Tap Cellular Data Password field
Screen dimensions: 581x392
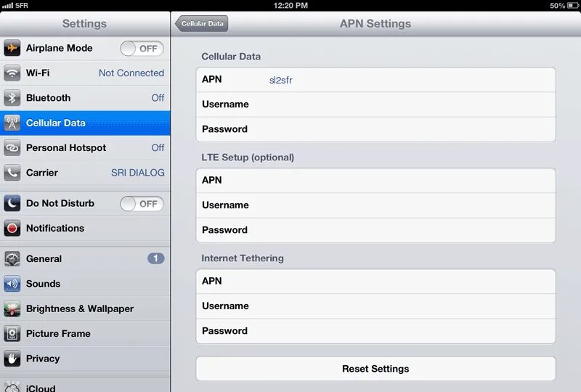(x=375, y=129)
